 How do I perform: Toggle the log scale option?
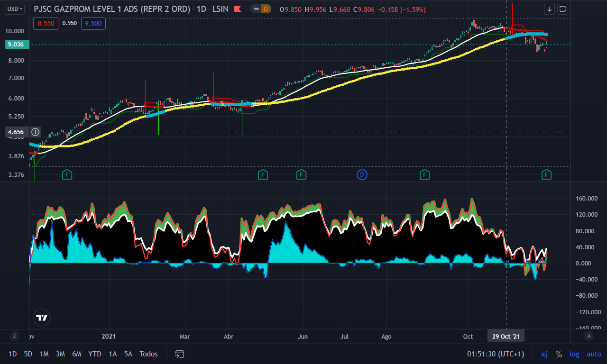(574, 354)
